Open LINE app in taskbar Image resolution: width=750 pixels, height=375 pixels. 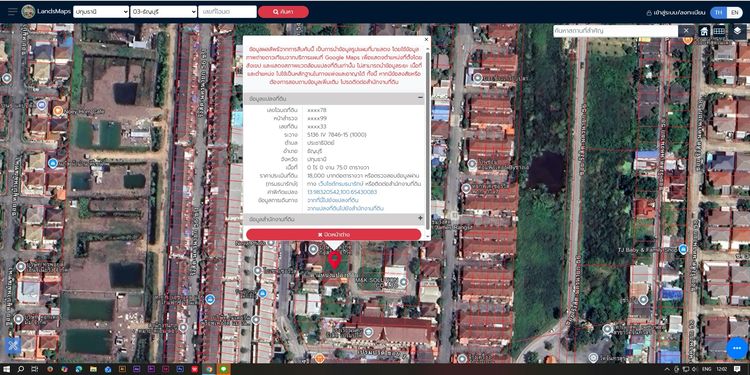(223, 369)
